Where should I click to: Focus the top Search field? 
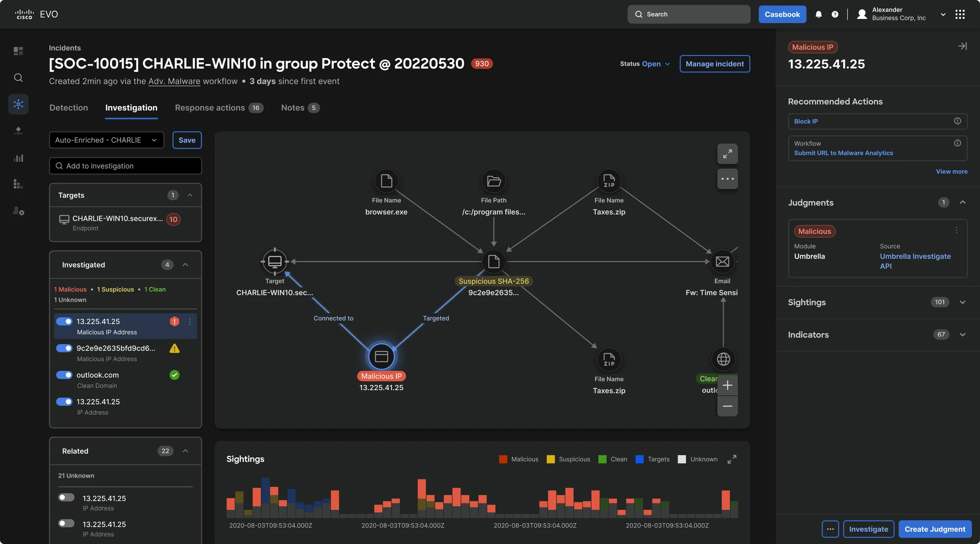click(689, 15)
